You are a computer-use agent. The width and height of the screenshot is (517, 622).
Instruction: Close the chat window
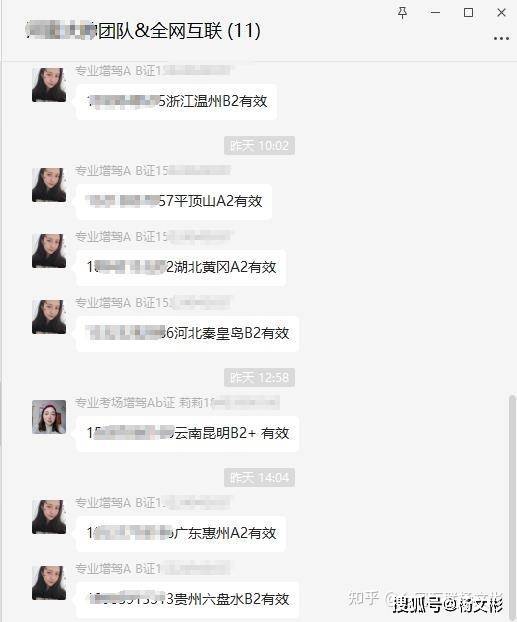coord(501,13)
